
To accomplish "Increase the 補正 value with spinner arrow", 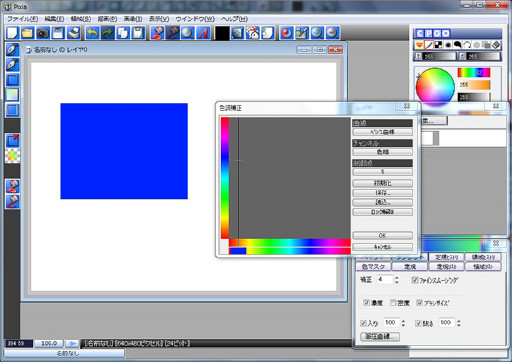I will [397, 278].
